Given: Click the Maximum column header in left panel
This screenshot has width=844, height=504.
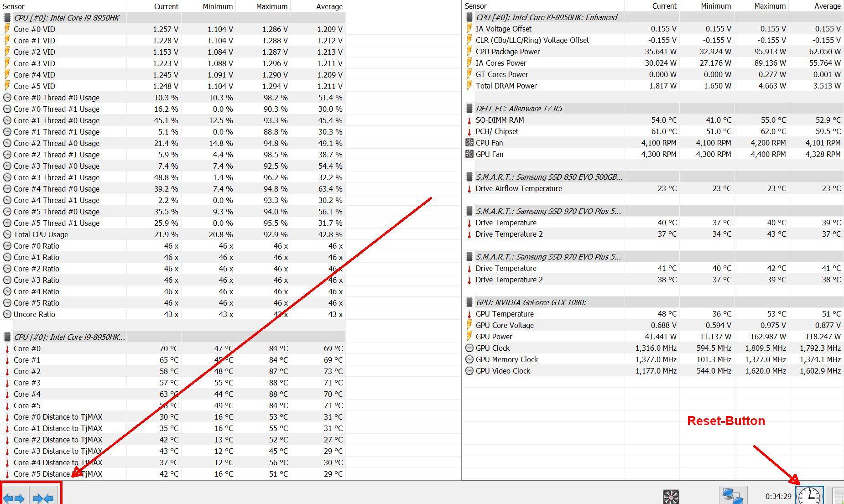Looking at the screenshot, I should [263, 6].
